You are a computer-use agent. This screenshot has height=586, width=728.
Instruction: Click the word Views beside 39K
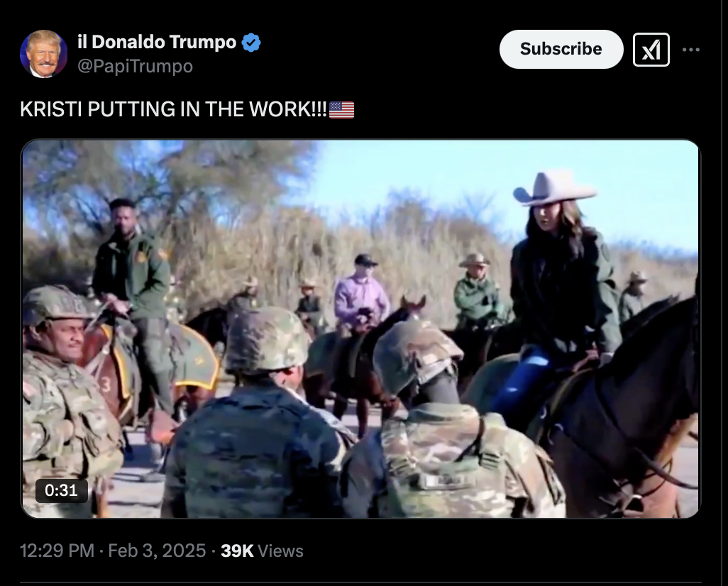click(280, 551)
